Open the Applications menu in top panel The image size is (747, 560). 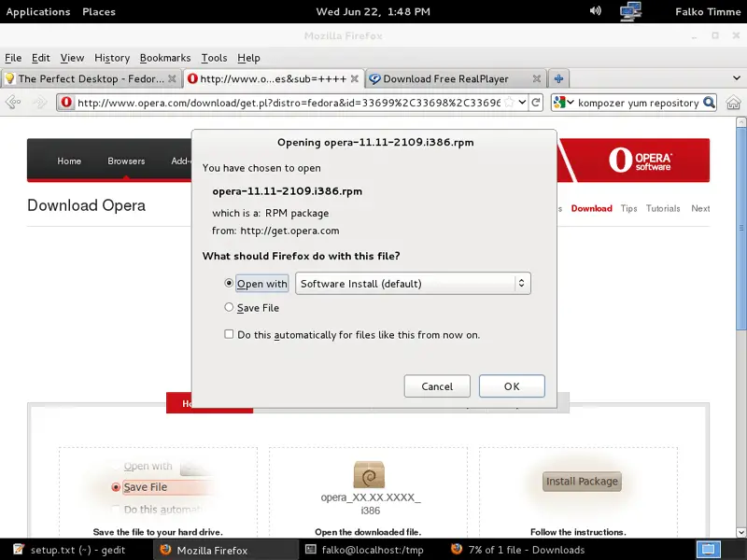pos(38,11)
